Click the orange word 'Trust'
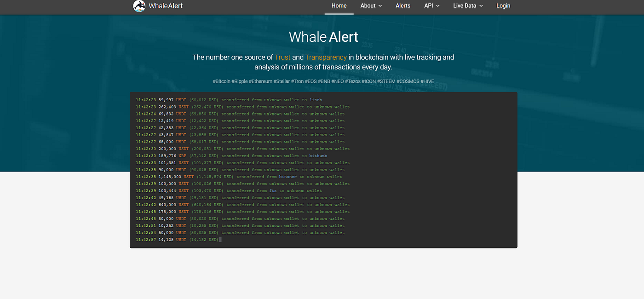The width and height of the screenshot is (644, 299). pos(282,57)
